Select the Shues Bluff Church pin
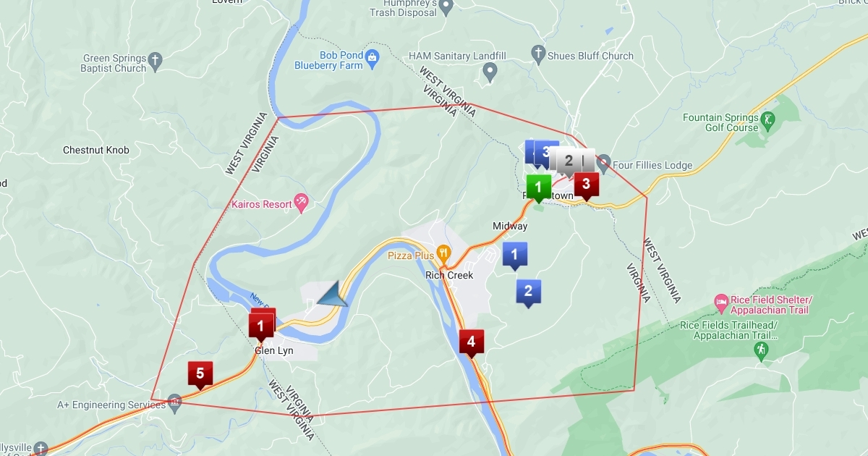Image resolution: width=868 pixels, height=456 pixels. pos(537,54)
